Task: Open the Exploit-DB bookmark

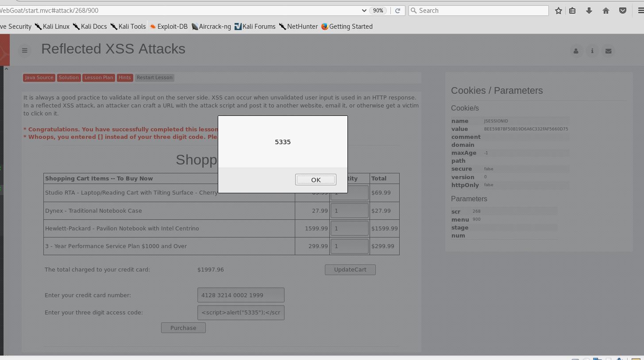Action: click(169, 27)
